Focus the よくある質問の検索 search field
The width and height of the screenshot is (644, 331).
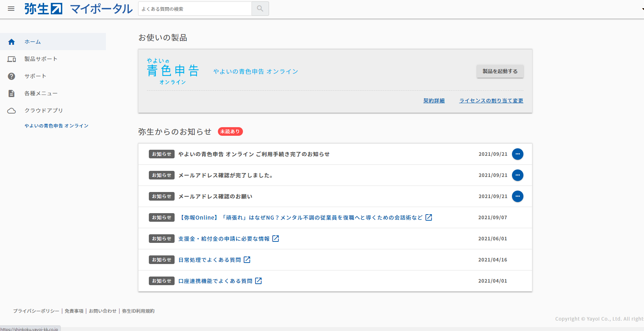pos(195,9)
